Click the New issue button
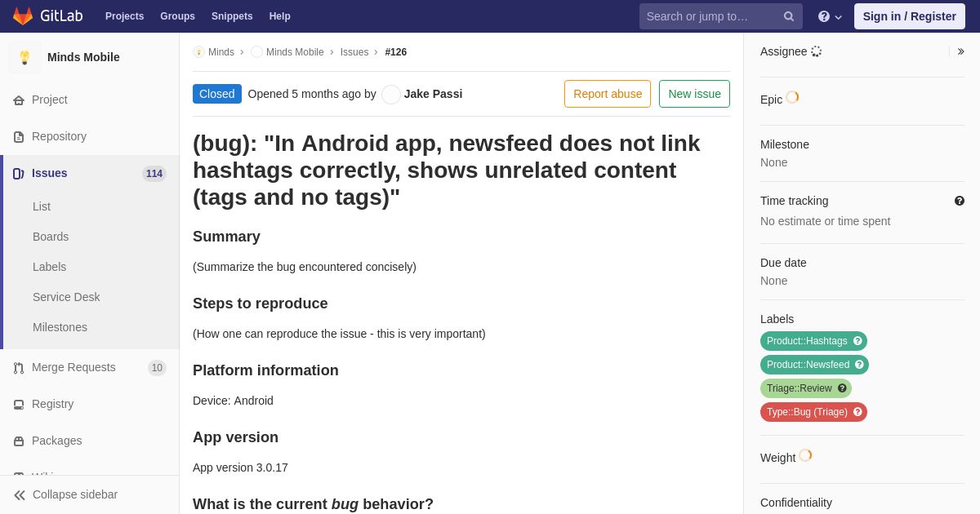 pyautogui.click(x=694, y=94)
